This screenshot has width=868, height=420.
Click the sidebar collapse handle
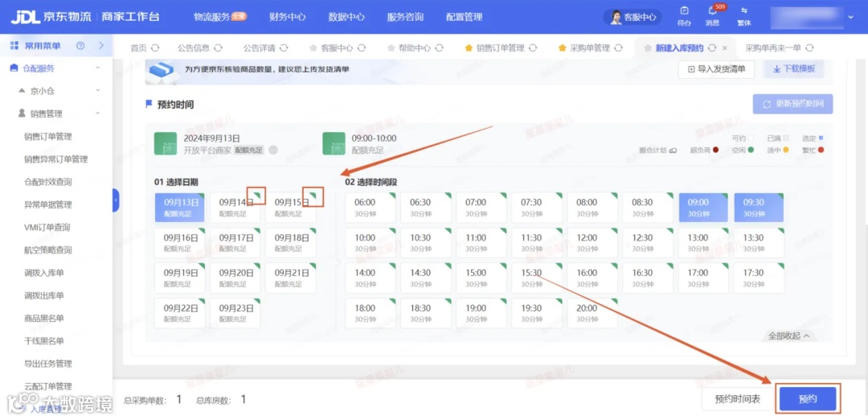pos(116,200)
